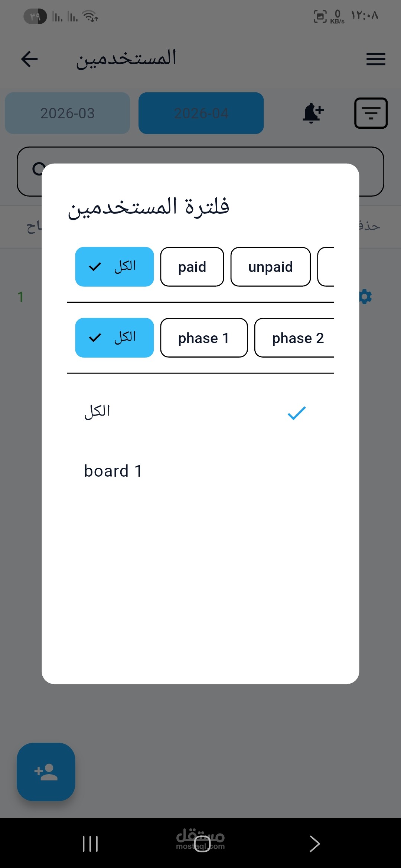The image size is (401, 868).
Task: Choose board 1 from the list
Action: (113, 471)
